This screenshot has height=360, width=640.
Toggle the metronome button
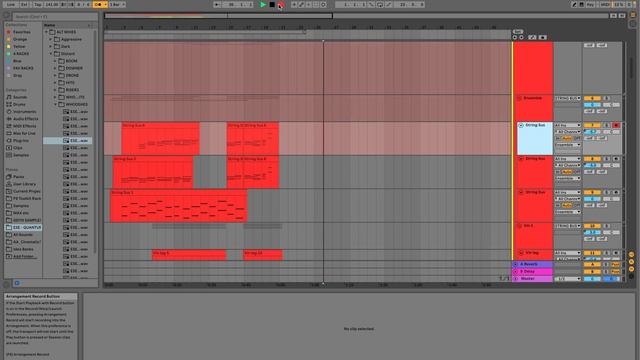[x=98, y=4]
